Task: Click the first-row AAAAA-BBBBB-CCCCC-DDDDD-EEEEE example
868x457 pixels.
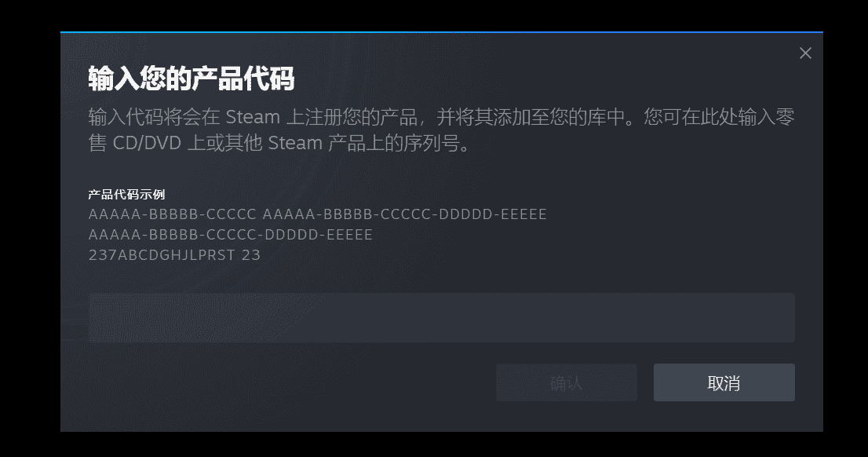Action: pos(405,214)
